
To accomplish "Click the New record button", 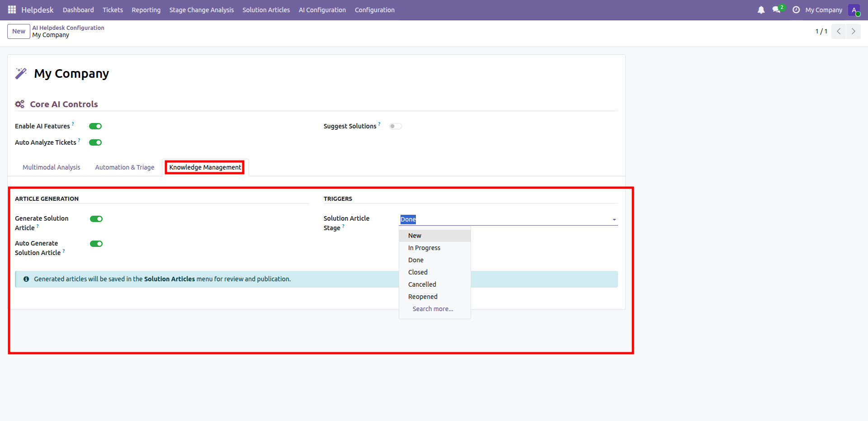I will (x=19, y=31).
